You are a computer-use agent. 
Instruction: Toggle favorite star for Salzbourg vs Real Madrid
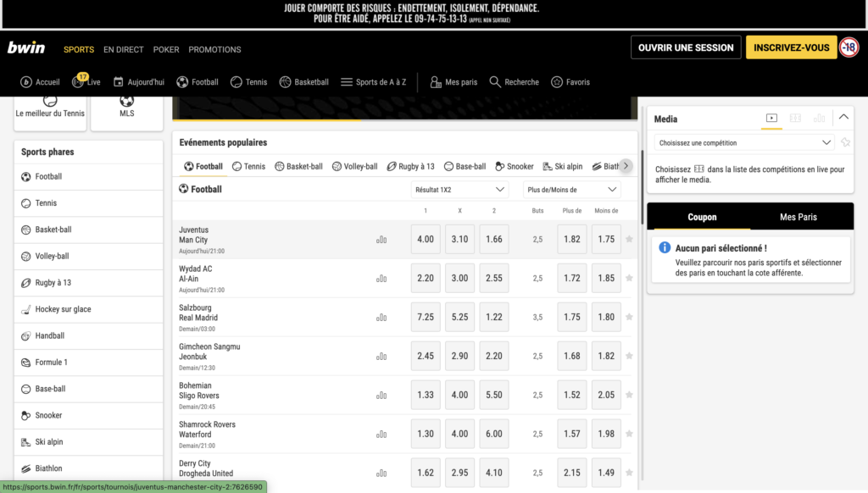[x=629, y=317]
